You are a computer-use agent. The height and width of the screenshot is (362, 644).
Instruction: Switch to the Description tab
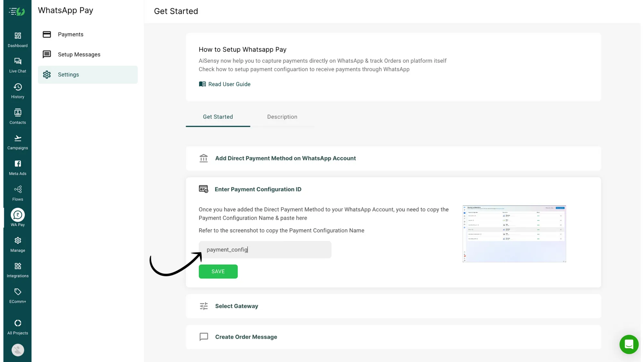tap(282, 117)
